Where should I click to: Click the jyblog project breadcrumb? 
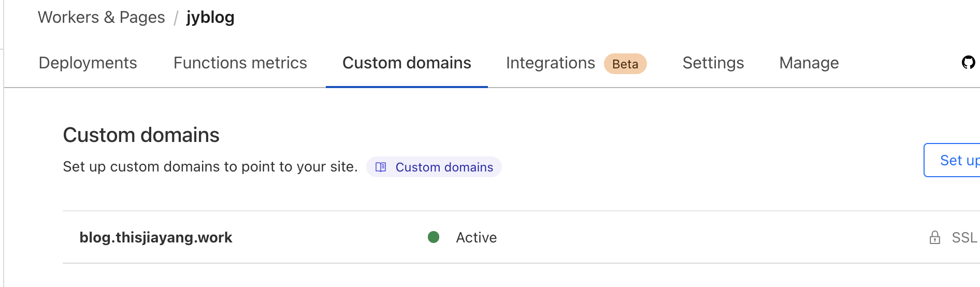pos(210,17)
